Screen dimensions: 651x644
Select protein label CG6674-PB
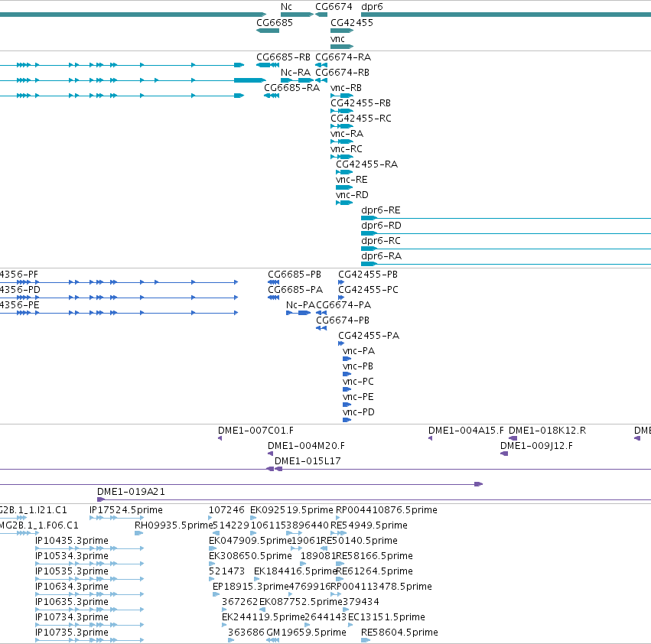pyautogui.click(x=343, y=320)
